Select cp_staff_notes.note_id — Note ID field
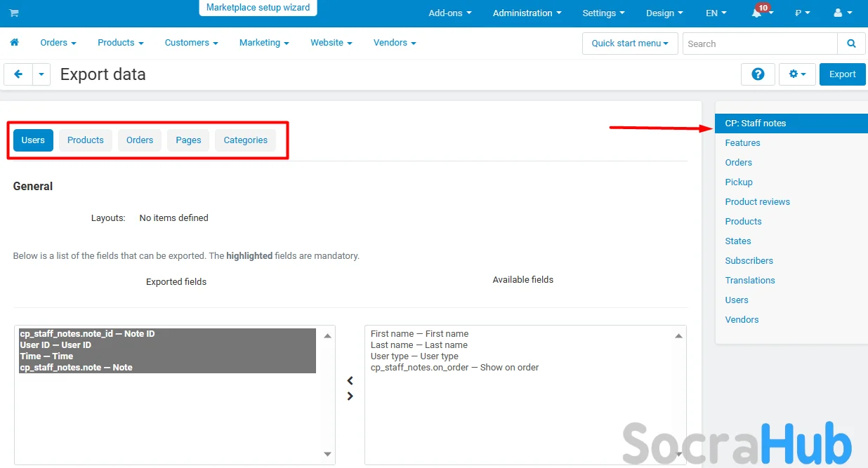 [x=167, y=334]
